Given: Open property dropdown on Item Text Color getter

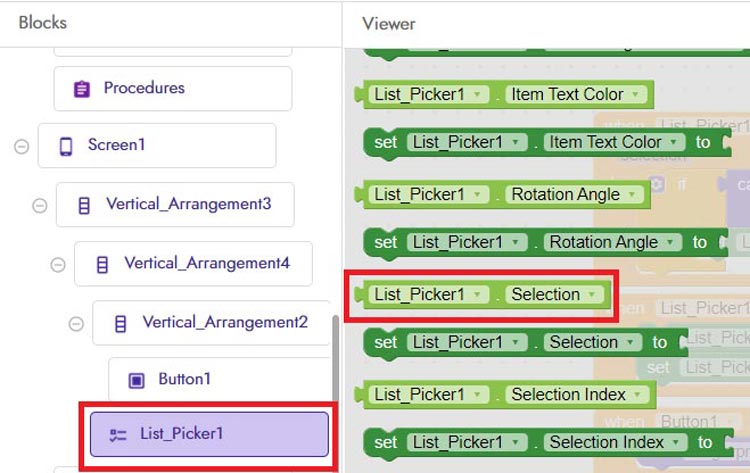Looking at the screenshot, I should [x=636, y=95].
